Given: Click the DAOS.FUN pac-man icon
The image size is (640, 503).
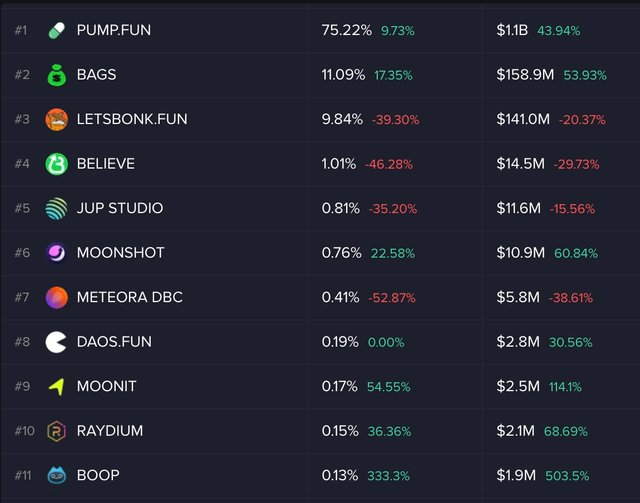Looking at the screenshot, I should pos(57,342).
